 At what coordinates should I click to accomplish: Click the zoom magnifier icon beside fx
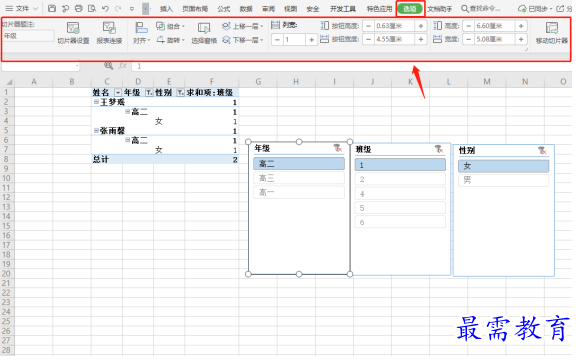pos(108,66)
